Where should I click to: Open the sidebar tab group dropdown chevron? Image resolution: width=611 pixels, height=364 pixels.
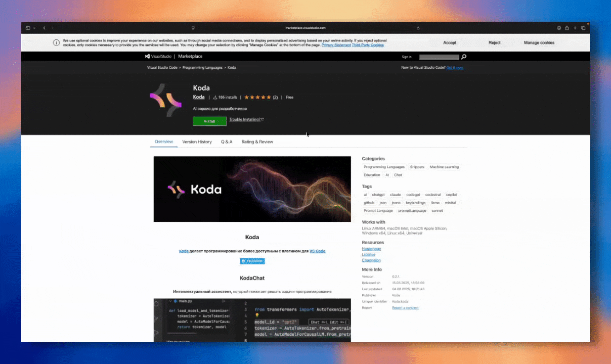point(34,28)
